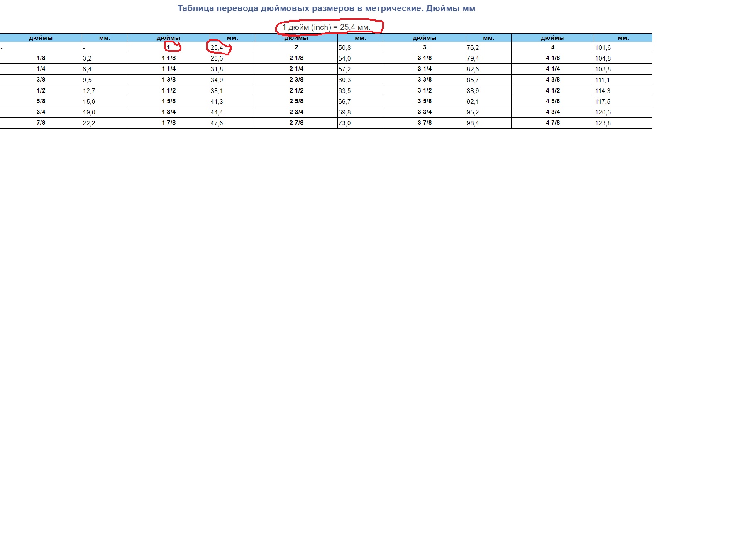
Task: Click the '54,0' mm cell
Action: pos(360,58)
